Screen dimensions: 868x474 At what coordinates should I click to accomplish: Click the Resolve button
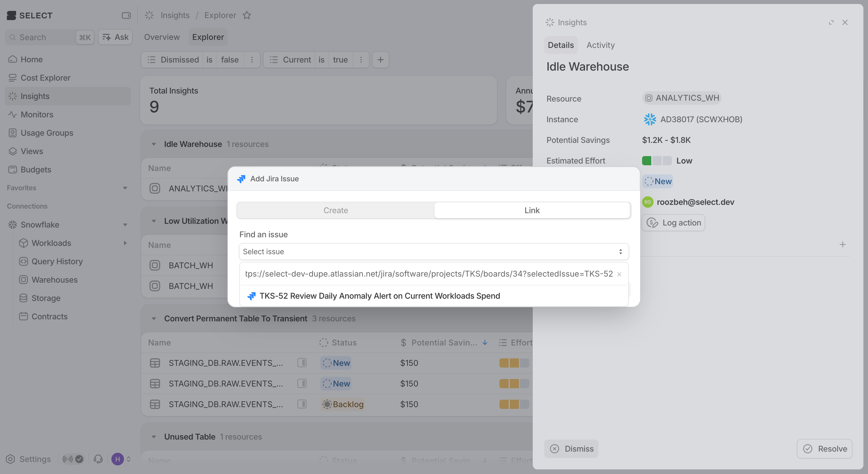pos(825,449)
